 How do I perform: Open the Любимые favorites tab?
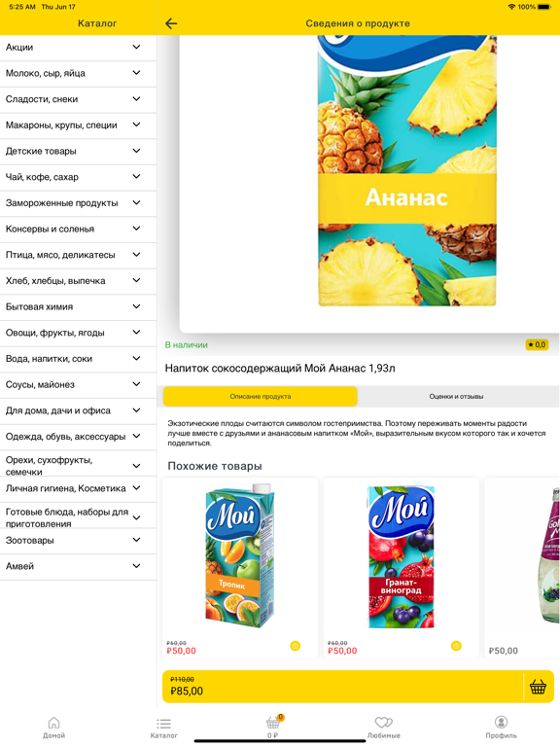pyautogui.click(x=383, y=728)
